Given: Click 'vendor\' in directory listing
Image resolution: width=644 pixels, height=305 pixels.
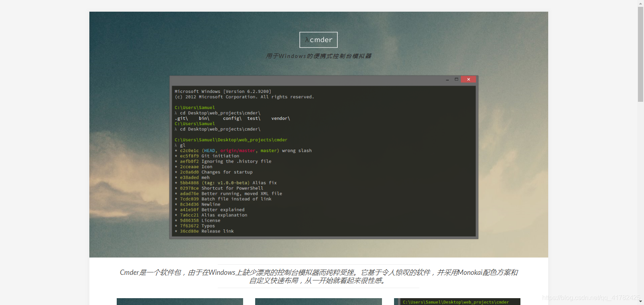Looking at the screenshot, I should [x=281, y=119].
